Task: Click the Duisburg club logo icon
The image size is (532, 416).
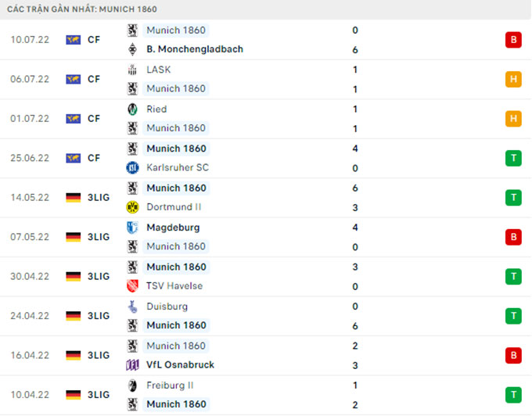Action: tap(132, 307)
